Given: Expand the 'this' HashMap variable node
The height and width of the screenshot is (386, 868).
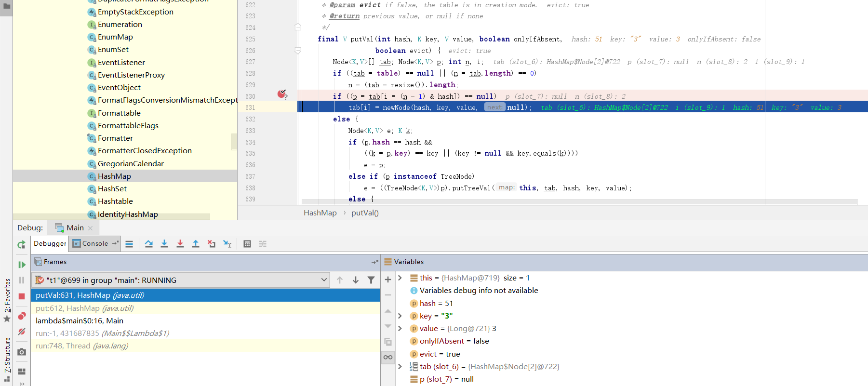Looking at the screenshot, I should [x=400, y=278].
